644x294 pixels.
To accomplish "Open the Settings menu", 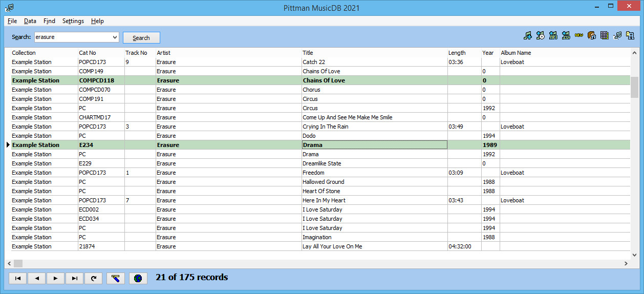I will [73, 21].
